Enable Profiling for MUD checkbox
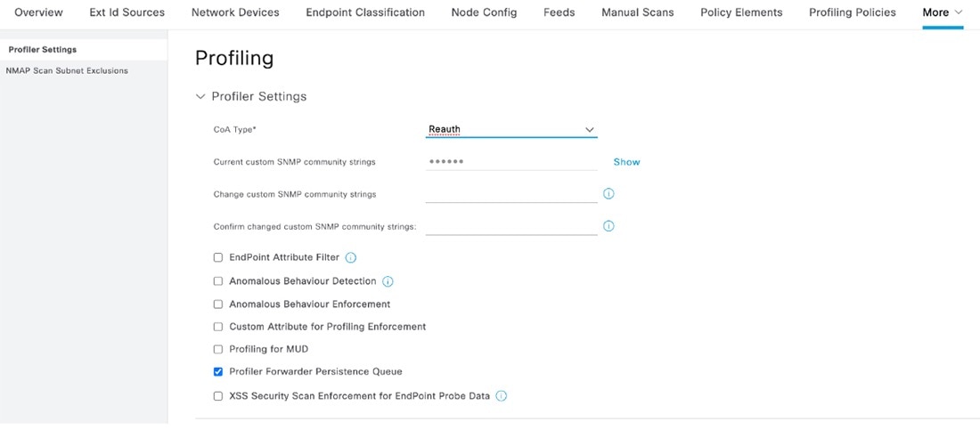The height and width of the screenshot is (438, 980). tap(218, 349)
